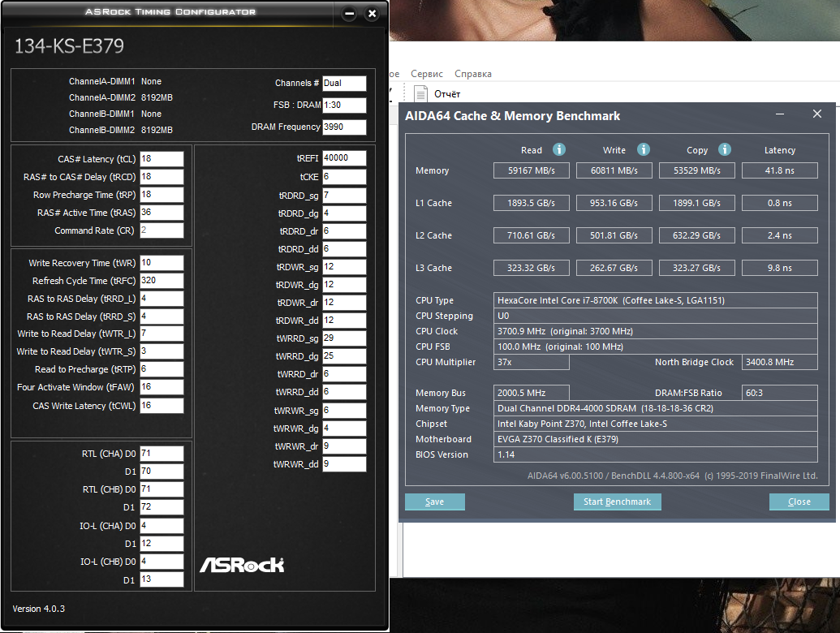This screenshot has width=840, height=633.
Task: Click the Read to Precharge (tRTP) field
Action: 162,369
